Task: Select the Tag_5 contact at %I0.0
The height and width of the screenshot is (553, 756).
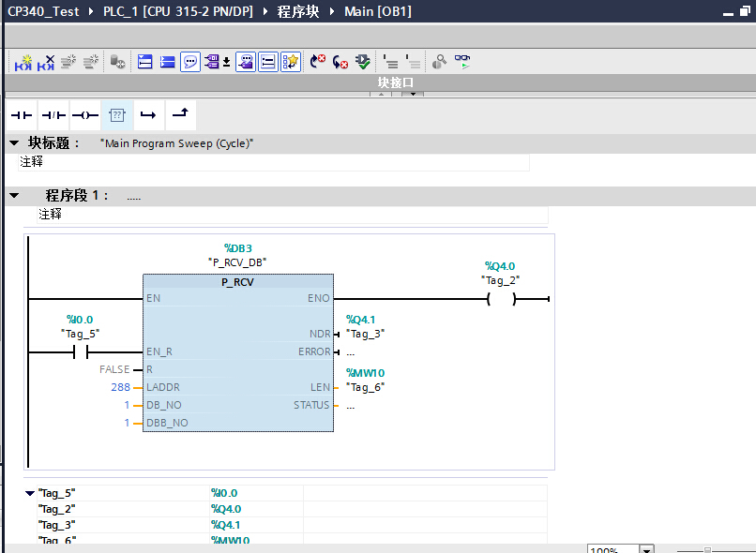Action: (81, 352)
